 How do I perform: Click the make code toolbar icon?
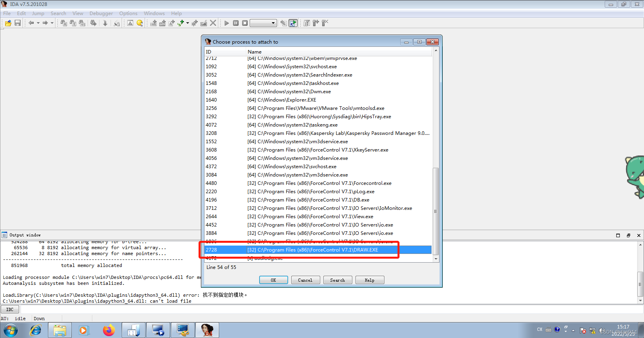tap(153, 23)
